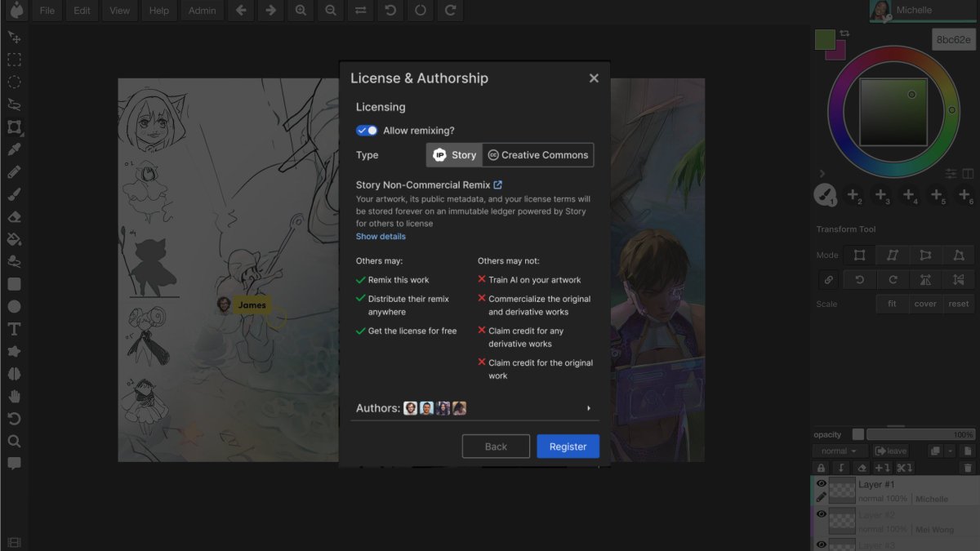Select the free transform mode box icon
Screen dimensions: 980x551
859,256
